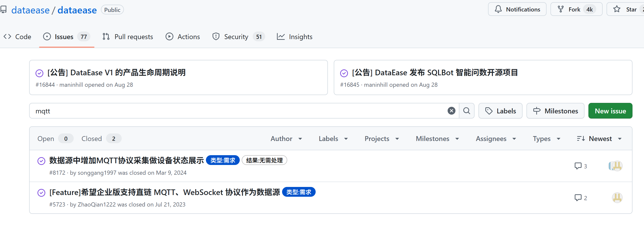Switch to the Pull requests tab
Image resolution: width=644 pixels, height=250 pixels.
pos(128,37)
